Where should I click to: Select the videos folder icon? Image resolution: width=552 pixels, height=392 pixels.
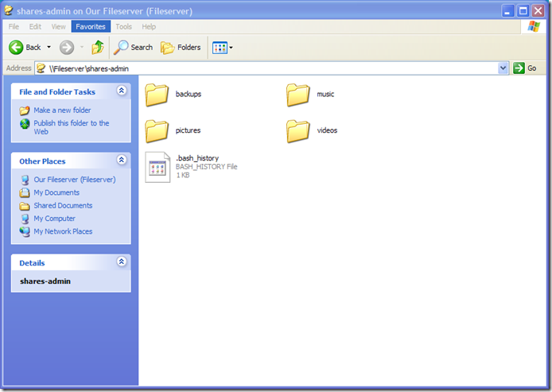coord(297,130)
